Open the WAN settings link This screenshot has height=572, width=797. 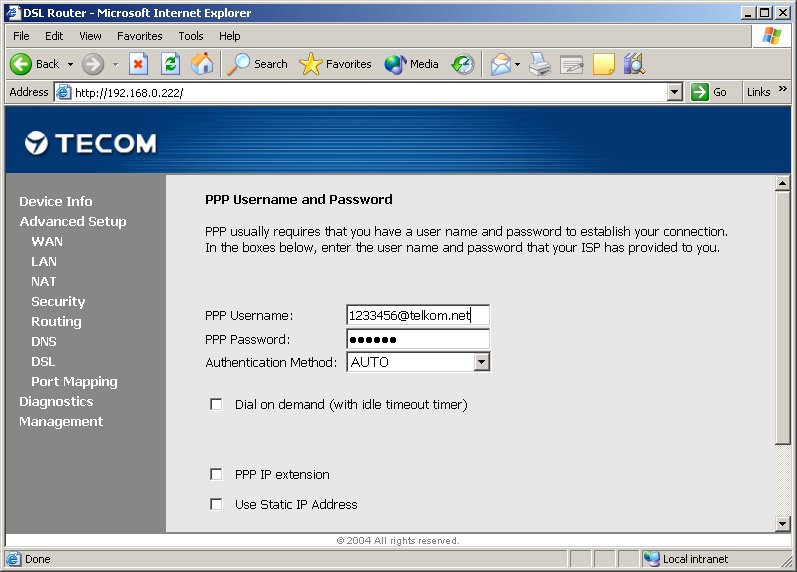click(47, 242)
